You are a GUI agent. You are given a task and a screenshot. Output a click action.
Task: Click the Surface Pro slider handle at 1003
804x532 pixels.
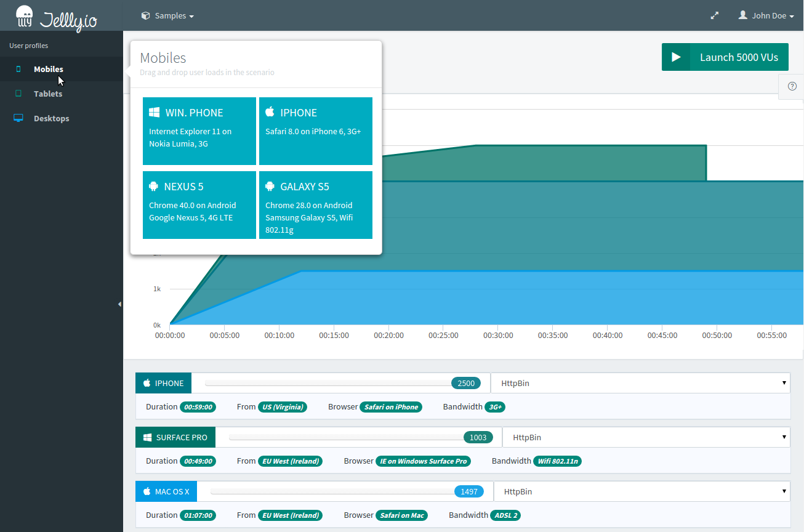478,437
